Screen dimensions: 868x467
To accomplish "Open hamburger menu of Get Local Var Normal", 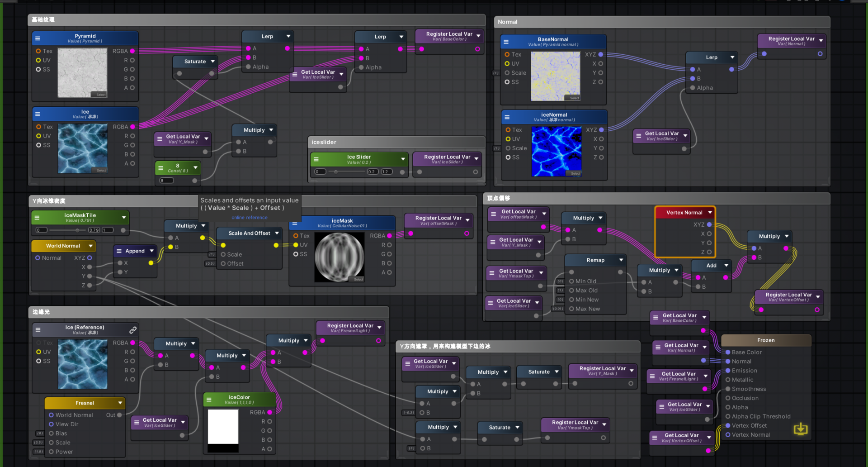I will coord(658,348).
